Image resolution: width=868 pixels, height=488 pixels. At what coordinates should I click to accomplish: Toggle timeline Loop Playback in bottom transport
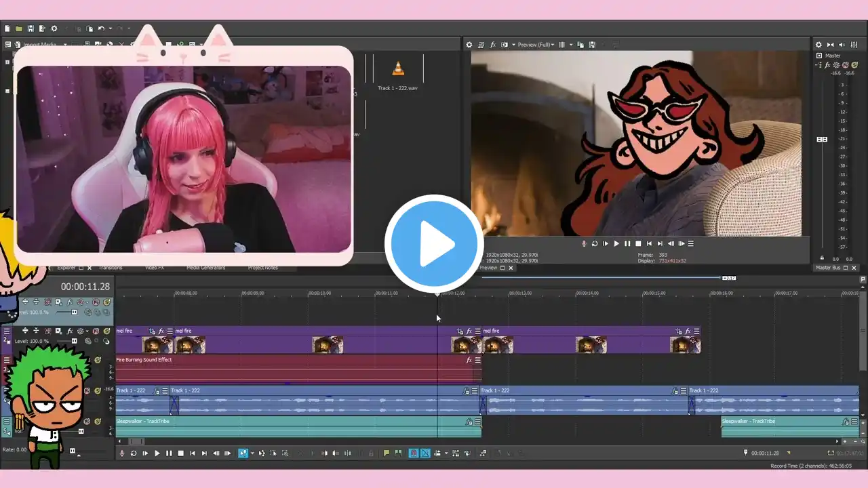(x=134, y=453)
